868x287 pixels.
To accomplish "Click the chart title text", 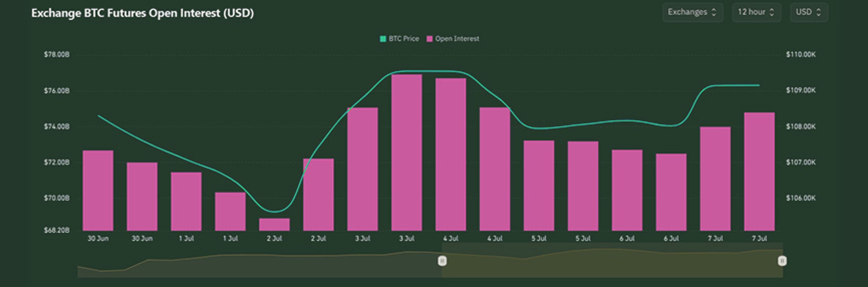I will coord(143,13).
